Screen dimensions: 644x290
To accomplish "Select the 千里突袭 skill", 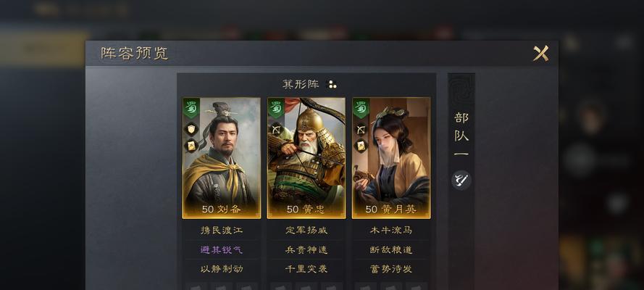I will coord(306,269).
